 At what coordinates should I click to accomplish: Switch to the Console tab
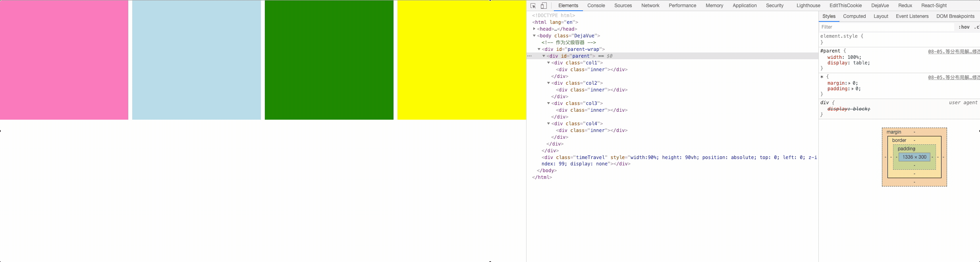(x=596, y=6)
